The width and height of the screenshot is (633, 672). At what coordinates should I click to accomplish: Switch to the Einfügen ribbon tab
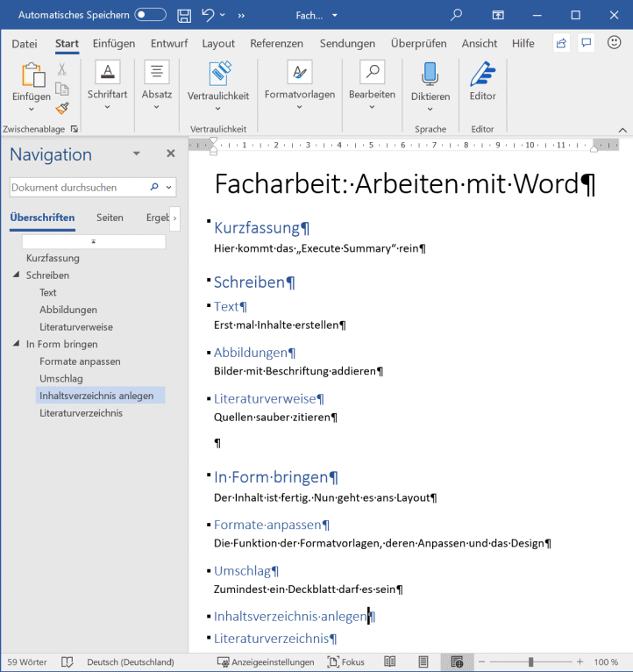click(x=114, y=44)
